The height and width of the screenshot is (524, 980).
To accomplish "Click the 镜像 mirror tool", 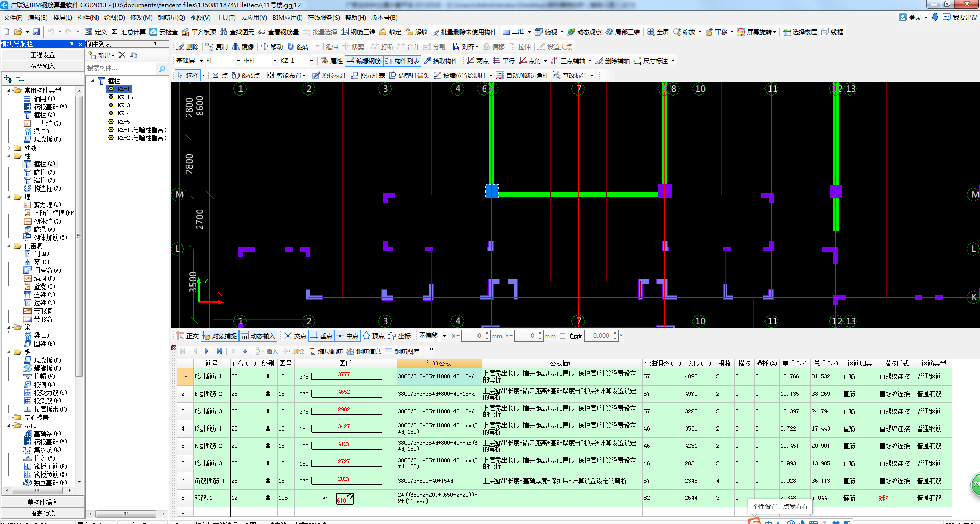I will coord(243,46).
